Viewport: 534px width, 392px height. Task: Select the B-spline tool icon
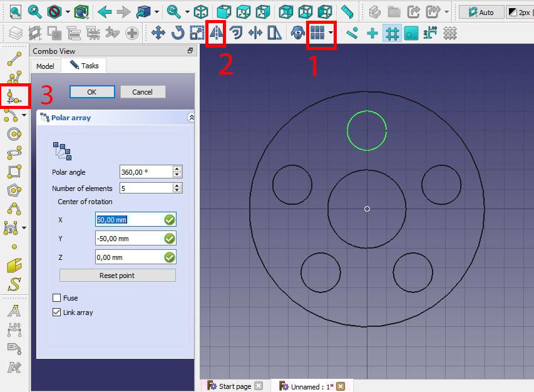point(14,209)
